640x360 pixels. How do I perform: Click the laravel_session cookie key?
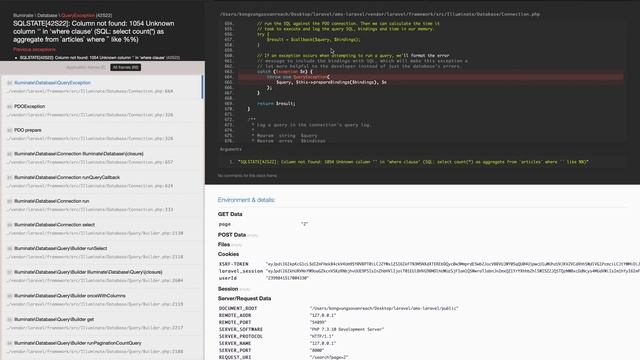(241, 271)
